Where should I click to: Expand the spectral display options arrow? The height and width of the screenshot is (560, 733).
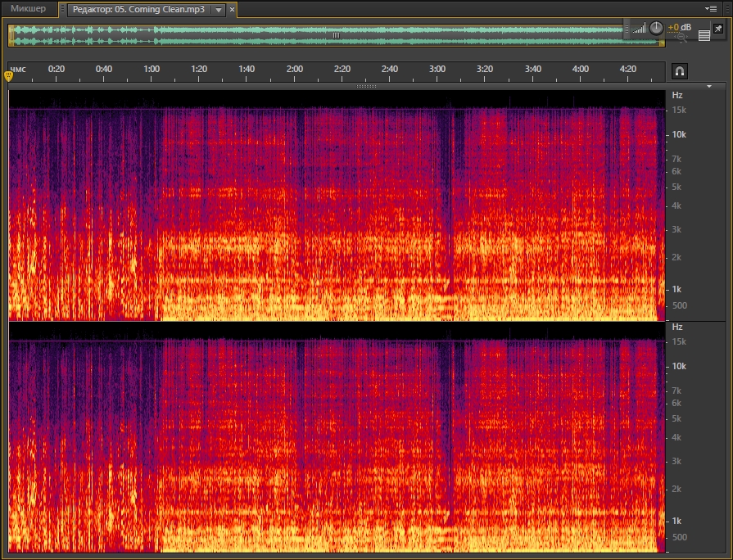coord(709,85)
